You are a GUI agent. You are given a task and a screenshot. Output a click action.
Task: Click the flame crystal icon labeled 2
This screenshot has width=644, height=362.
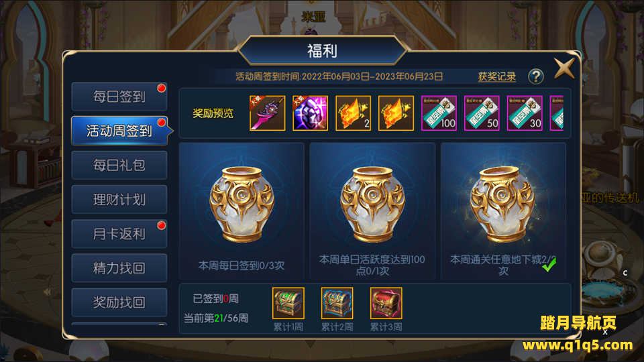pos(354,113)
